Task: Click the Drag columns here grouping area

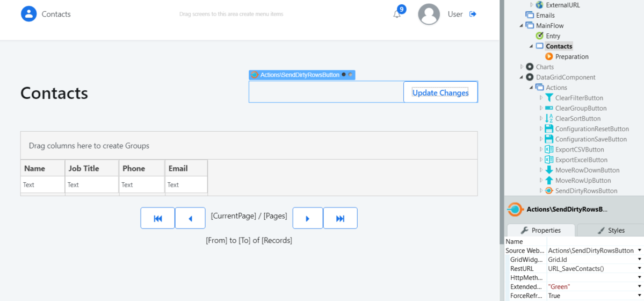Action: tap(249, 146)
